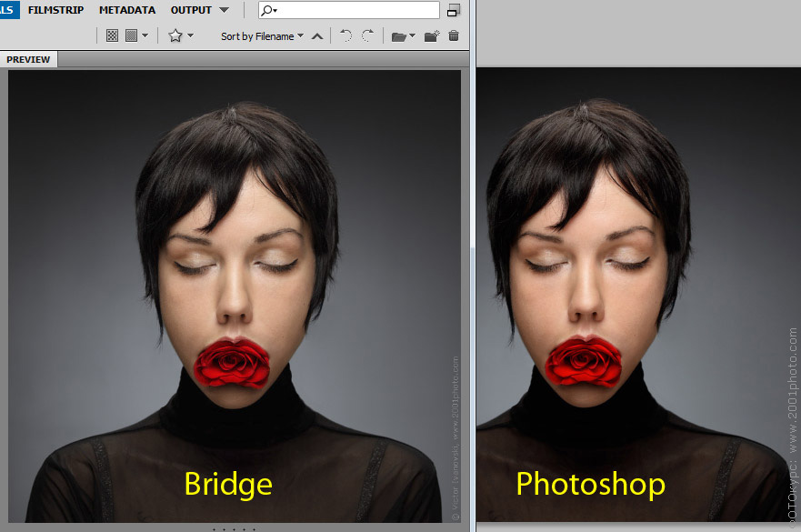
Task: Switch to the METADATA workspace
Action: [x=127, y=10]
